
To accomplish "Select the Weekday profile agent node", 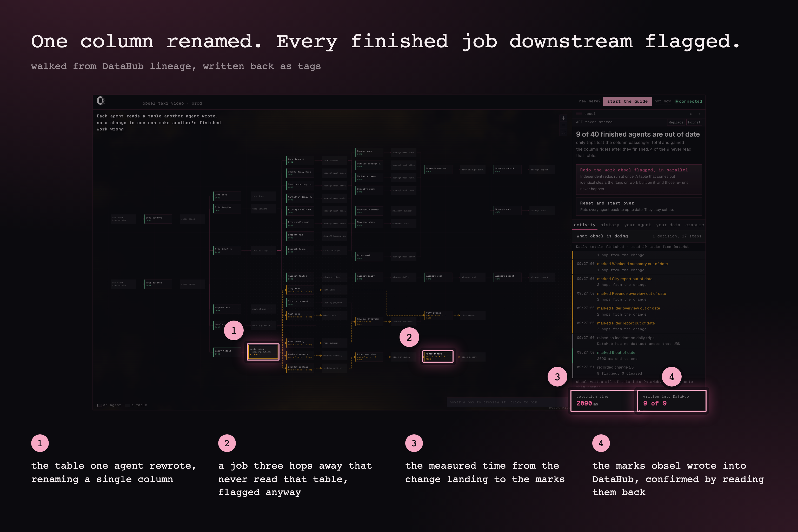I will 300,368.
